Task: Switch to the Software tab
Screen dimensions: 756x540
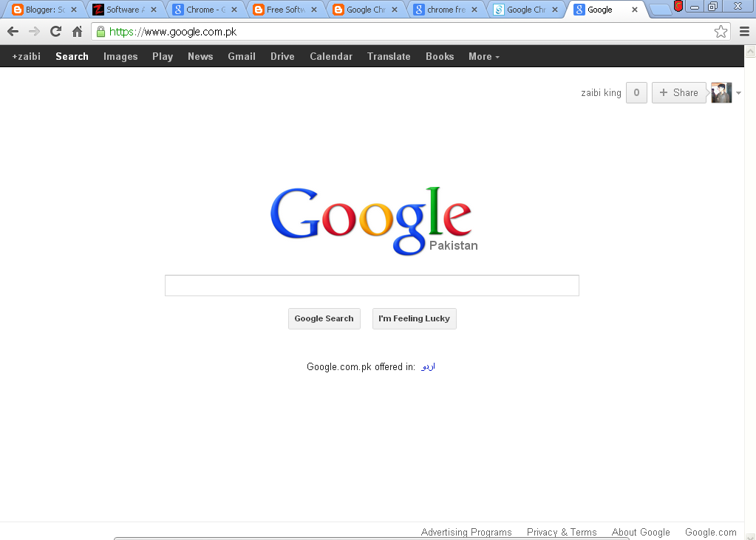Action: tap(125, 10)
